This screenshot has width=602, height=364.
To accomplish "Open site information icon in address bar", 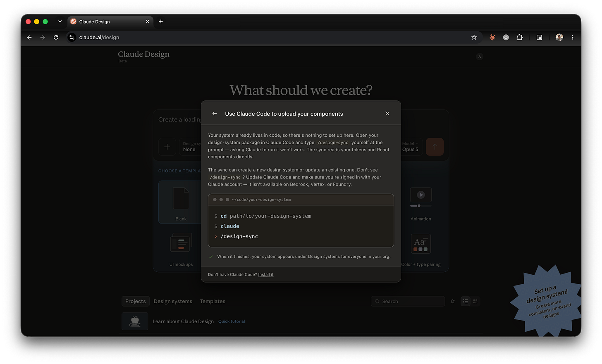I will (72, 37).
